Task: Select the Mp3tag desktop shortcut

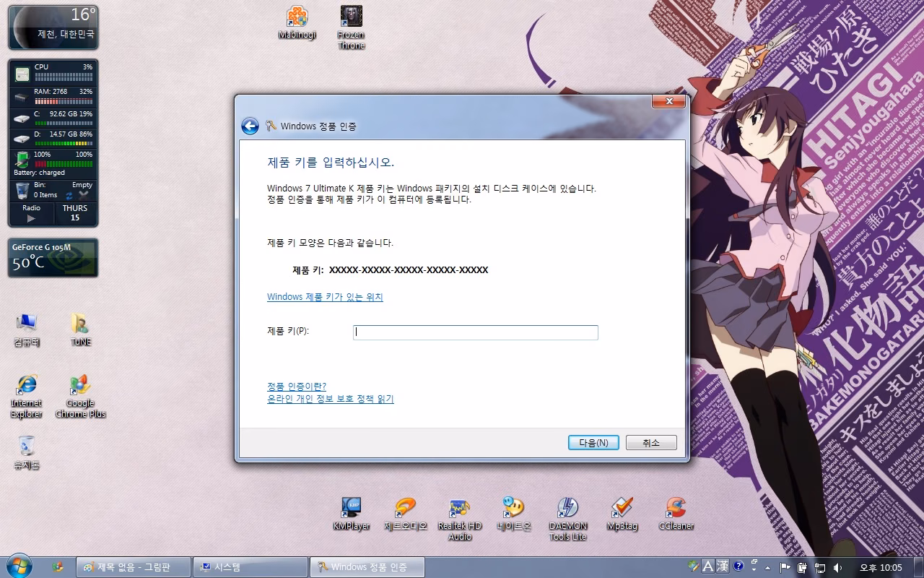Action: pos(622,514)
